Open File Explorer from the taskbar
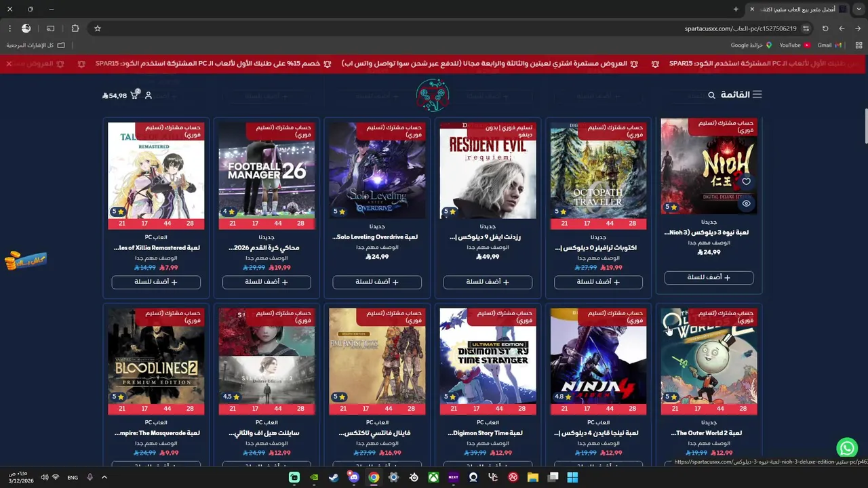868x488 pixels. (x=533, y=477)
